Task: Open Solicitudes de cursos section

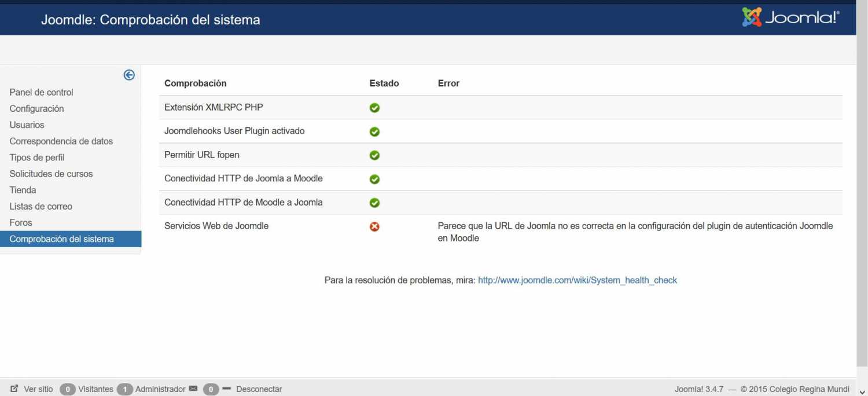Action: (51, 174)
